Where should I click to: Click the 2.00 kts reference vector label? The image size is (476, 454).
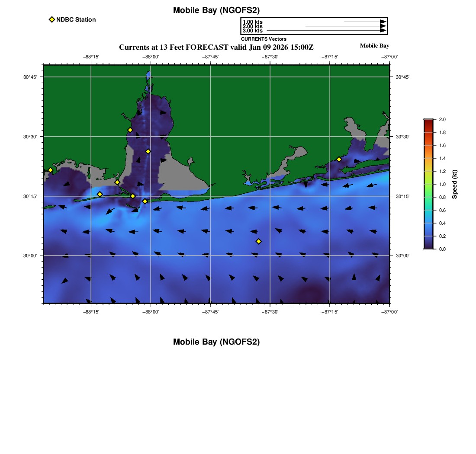(x=252, y=26)
